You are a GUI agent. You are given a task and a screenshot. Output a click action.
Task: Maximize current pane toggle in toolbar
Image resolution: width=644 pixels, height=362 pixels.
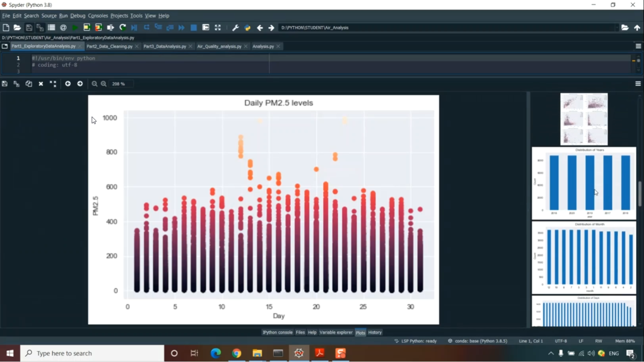[x=218, y=27]
